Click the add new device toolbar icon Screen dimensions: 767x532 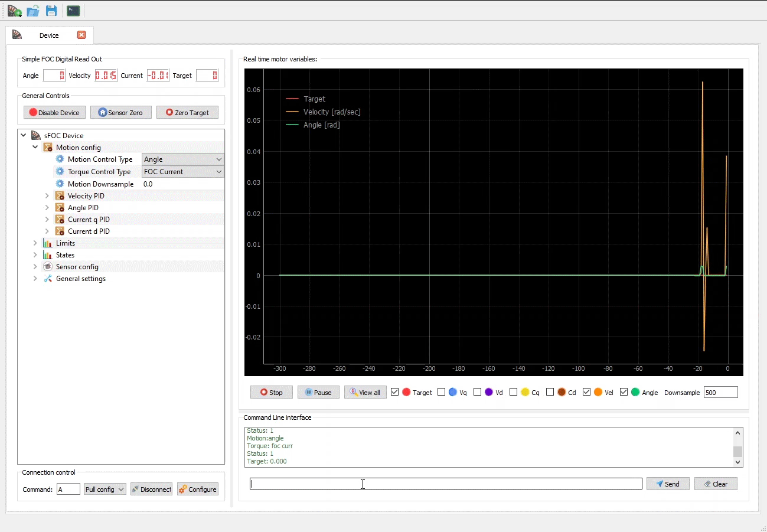(x=14, y=10)
